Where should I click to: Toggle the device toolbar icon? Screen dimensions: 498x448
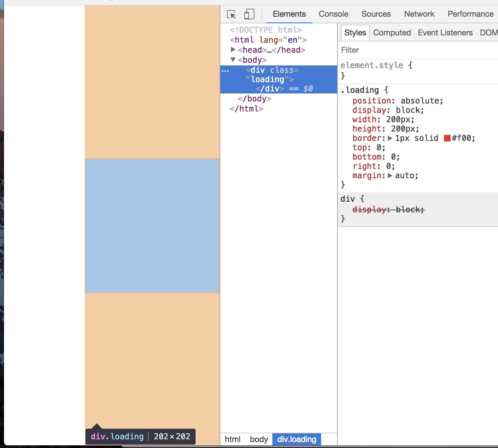pyautogui.click(x=249, y=14)
